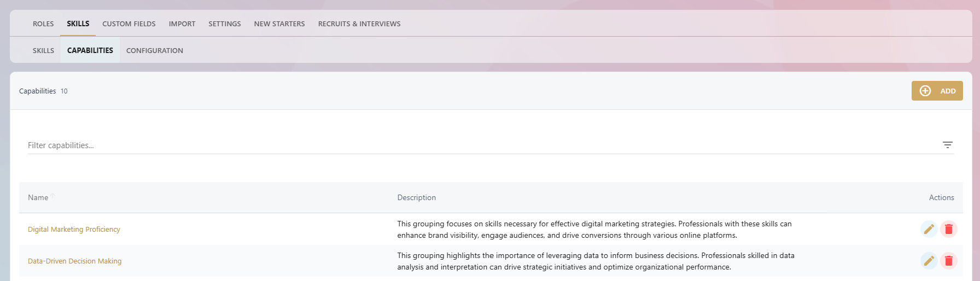The width and height of the screenshot is (980, 281).
Task: Edit the Digital Marketing Proficiency capability
Action: 929,229
